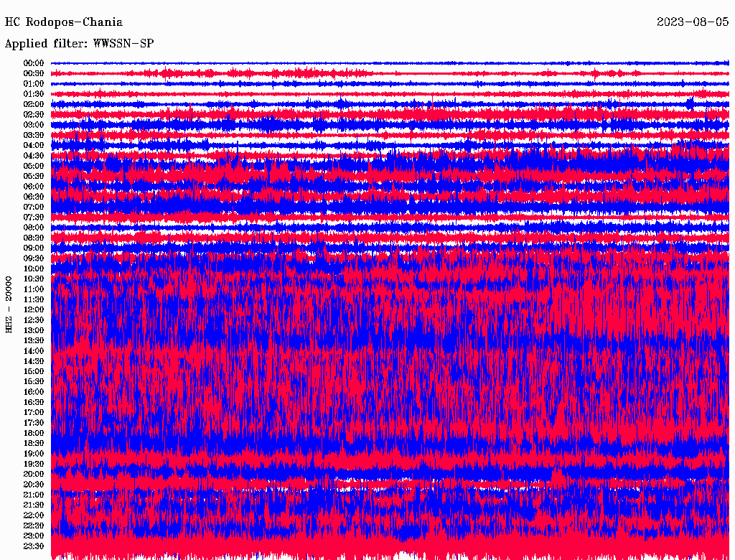This screenshot has width=735, height=560.
Task: Click the '08:00' time label
Action: click(x=34, y=228)
